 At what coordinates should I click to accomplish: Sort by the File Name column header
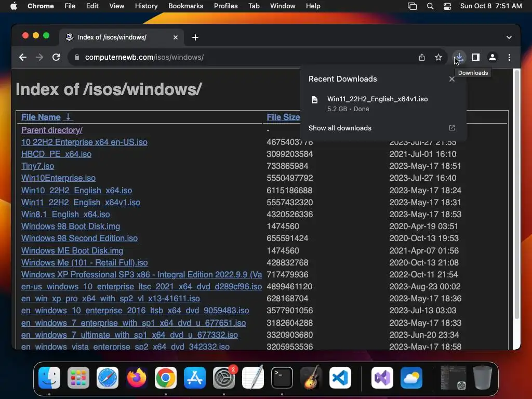tap(41, 117)
